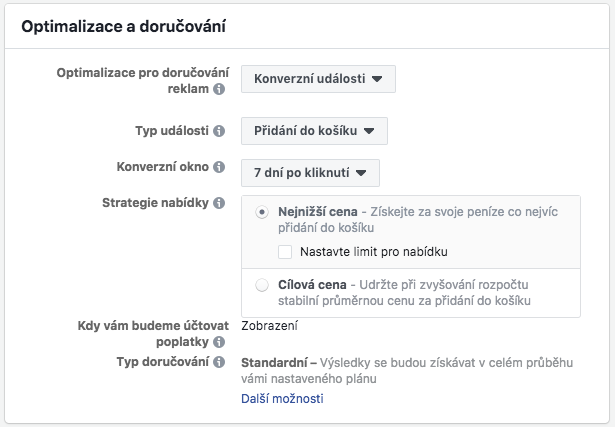The image size is (615, 427).
Task: Click info icon next to Kdy vám budeme účtovat poplatky
Action: [219, 342]
